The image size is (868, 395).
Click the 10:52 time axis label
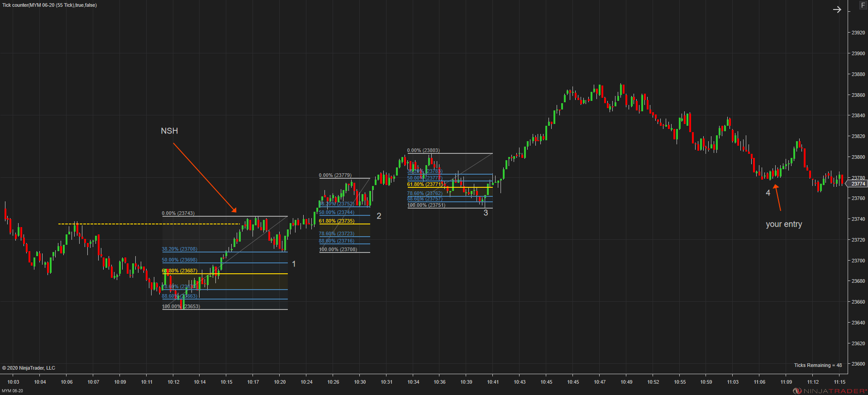(x=653, y=382)
